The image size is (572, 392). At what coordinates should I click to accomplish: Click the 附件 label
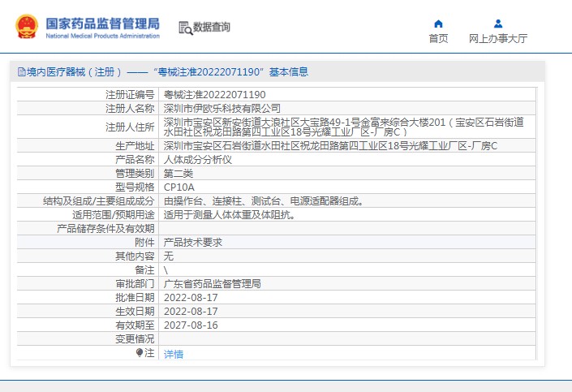(144, 243)
